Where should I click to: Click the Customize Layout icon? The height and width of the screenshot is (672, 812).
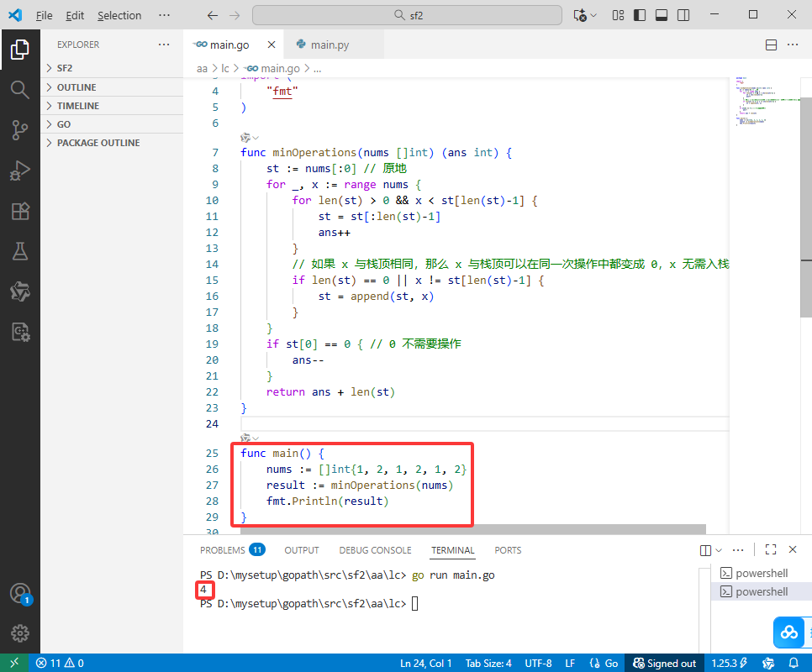tap(618, 15)
